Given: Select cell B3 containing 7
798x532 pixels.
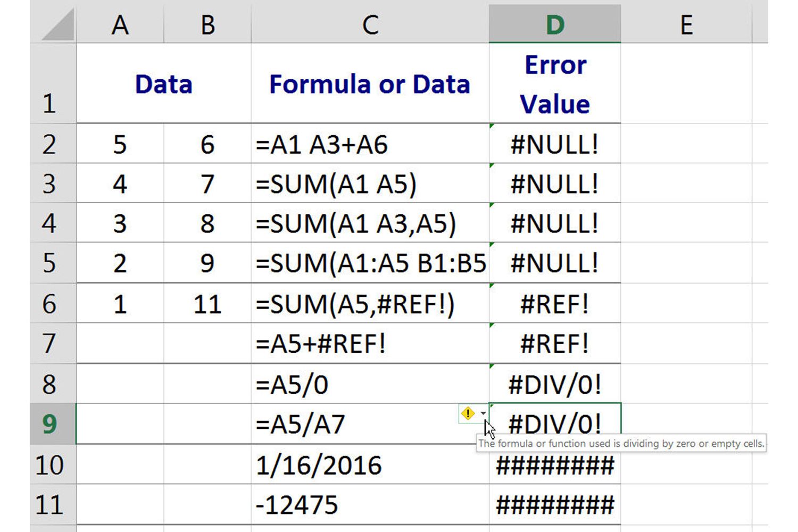Looking at the screenshot, I should coord(207,184).
